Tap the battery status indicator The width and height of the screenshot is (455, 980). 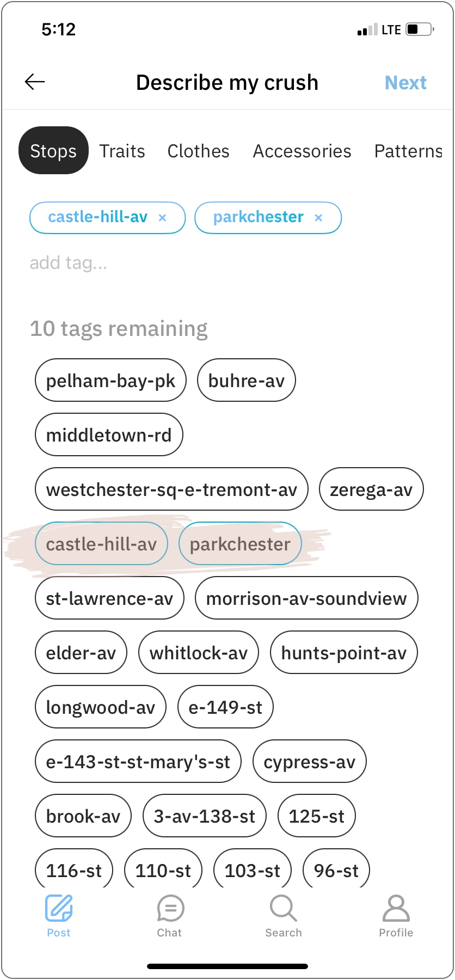tap(420, 29)
